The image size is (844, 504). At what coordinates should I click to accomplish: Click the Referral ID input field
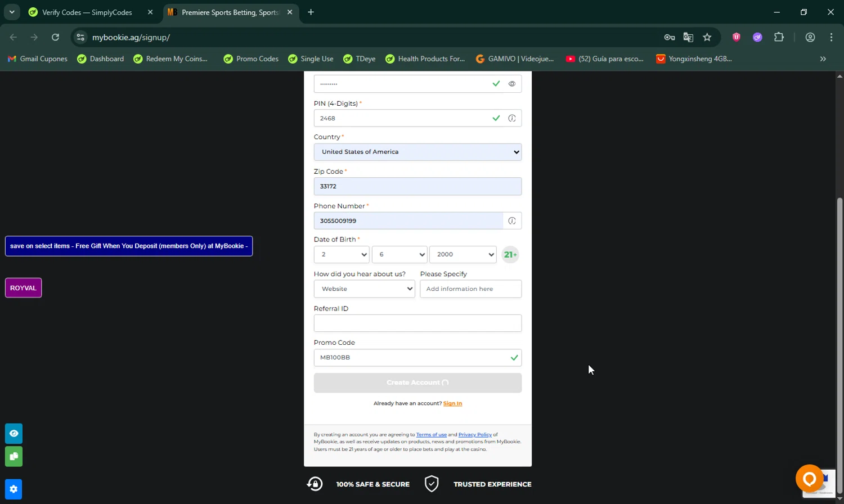pyautogui.click(x=417, y=323)
